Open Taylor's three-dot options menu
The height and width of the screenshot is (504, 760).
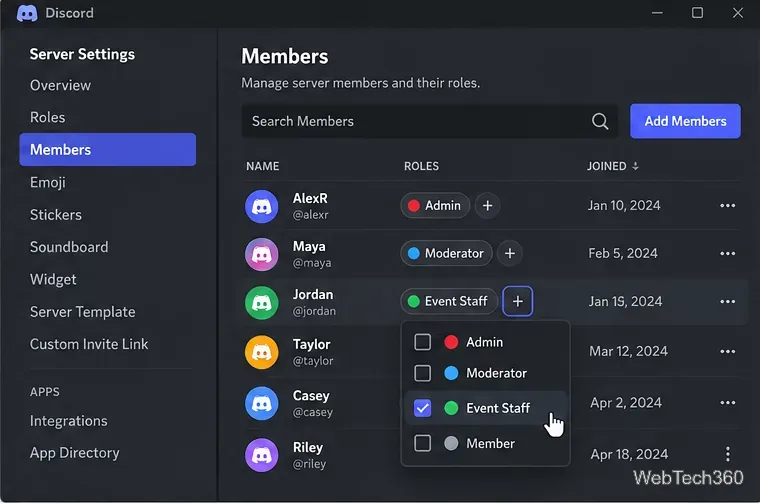(x=728, y=351)
